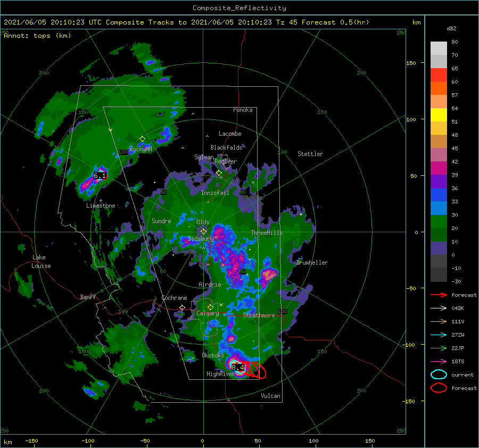This screenshot has height=448, width=479.
Task: Click the white swatch at the legend top
Action: click(439, 48)
